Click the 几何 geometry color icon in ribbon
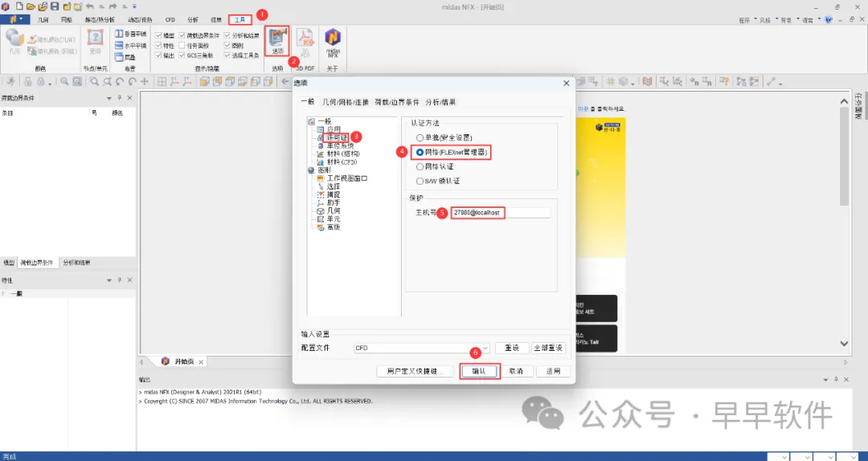The height and width of the screenshot is (461, 868). pyautogui.click(x=14, y=41)
